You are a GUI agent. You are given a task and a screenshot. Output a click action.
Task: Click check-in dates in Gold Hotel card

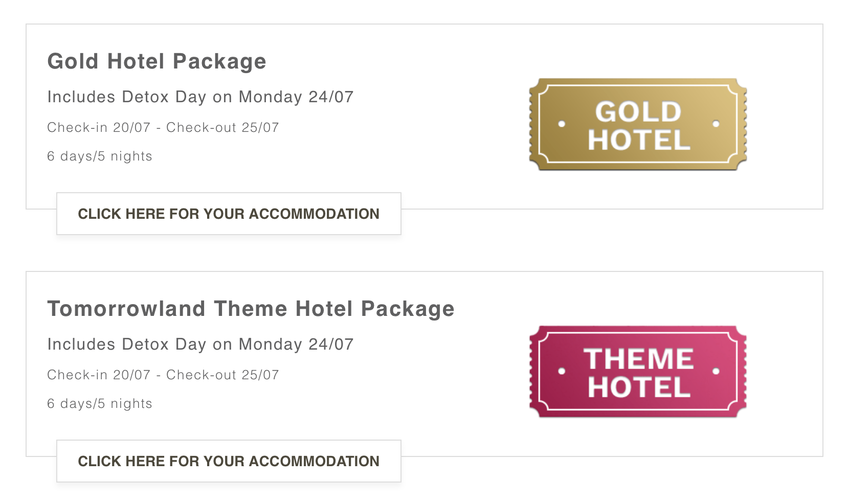pos(163,127)
